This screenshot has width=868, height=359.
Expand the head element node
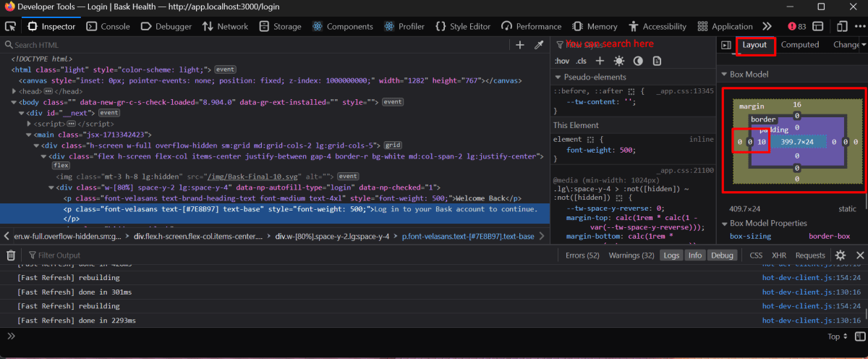(x=15, y=92)
